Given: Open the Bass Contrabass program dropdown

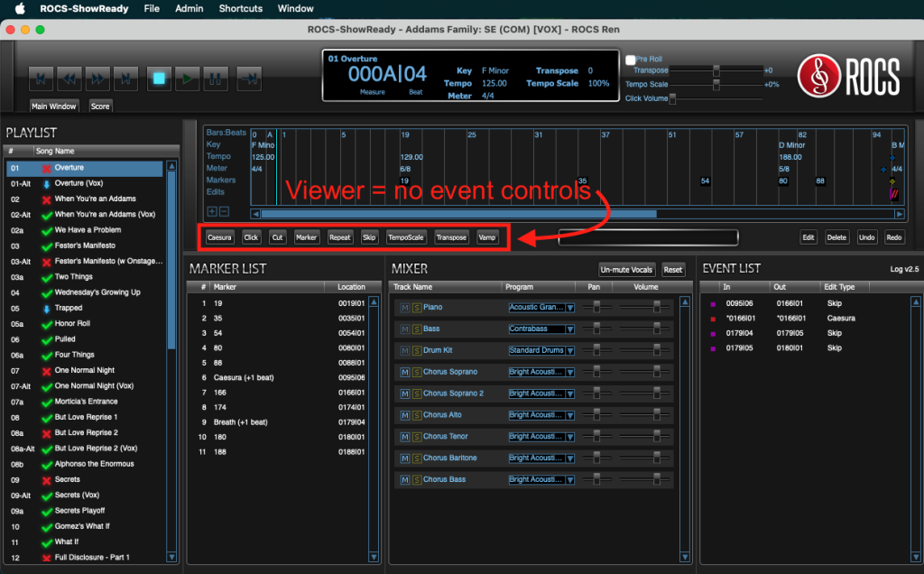Looking at the screenshot, I should [570, 329].
